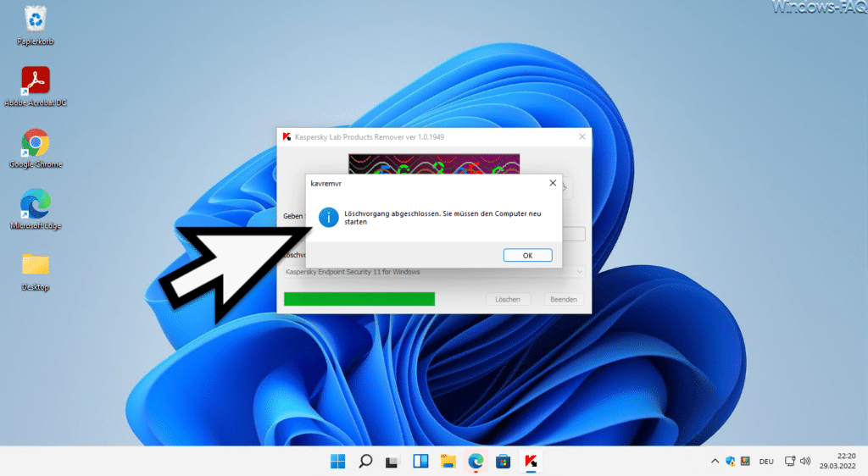Close the kavremvr message dialog

tap(553, 183)
